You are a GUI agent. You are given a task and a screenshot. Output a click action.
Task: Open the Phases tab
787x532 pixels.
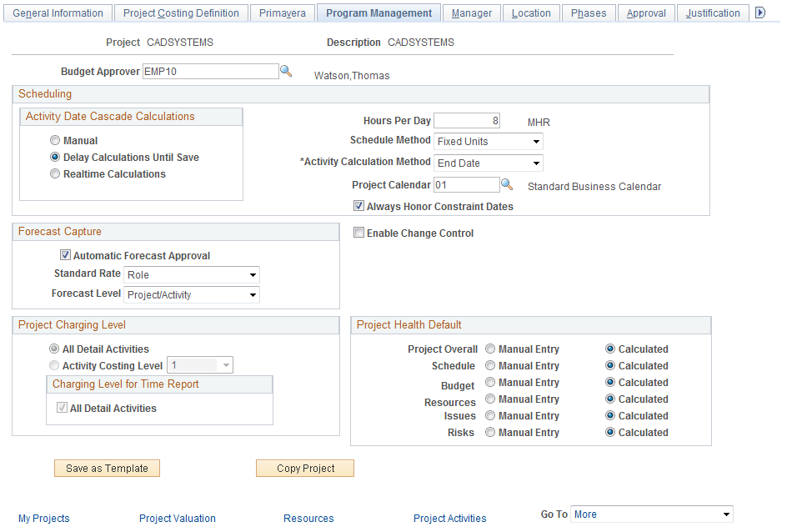589,12
